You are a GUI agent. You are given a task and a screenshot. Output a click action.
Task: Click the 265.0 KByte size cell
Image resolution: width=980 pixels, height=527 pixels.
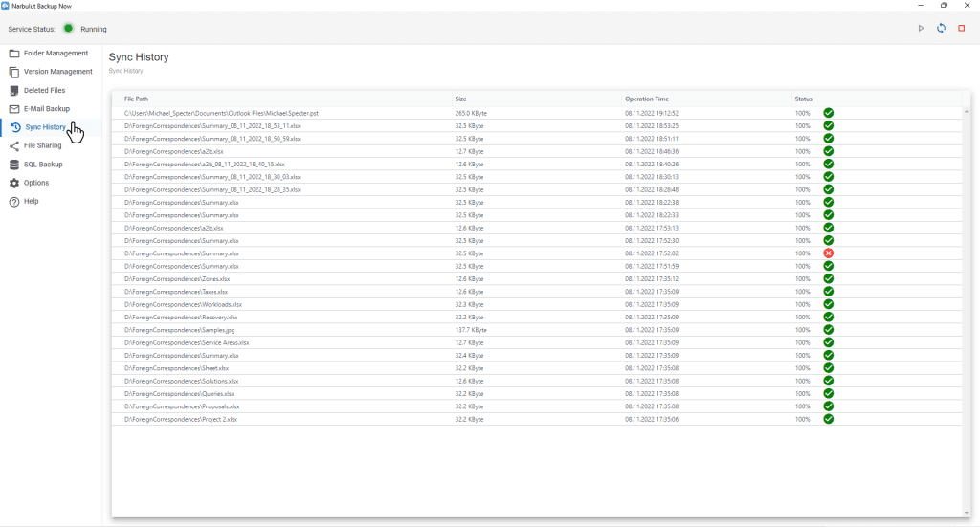(471, 113)
